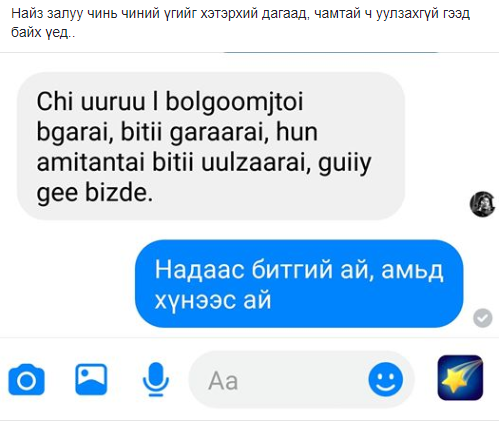This screenshot has height=421, width=499.
Task: Open the camera from the message bar
Action: click(26, 380)
